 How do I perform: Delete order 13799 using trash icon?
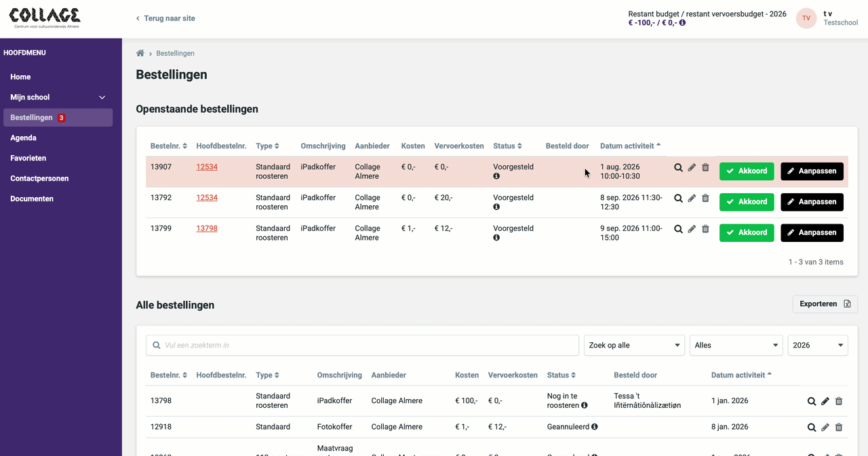[705, 229]
